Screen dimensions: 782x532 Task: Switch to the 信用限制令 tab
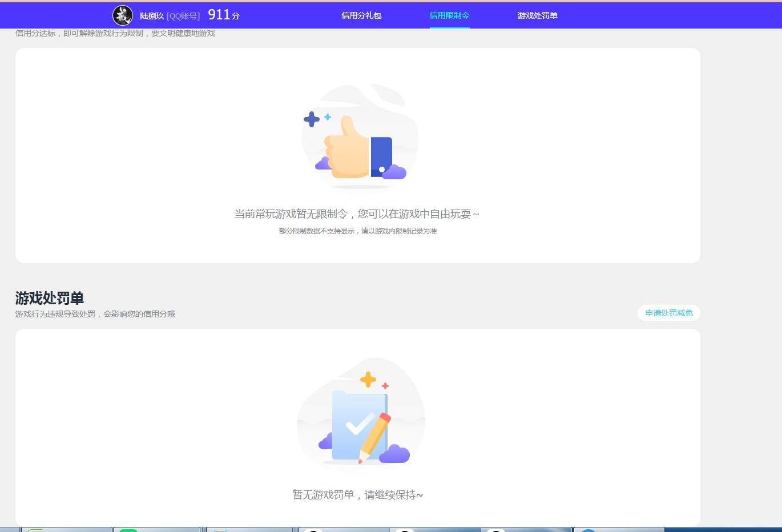tap(449, 15)
